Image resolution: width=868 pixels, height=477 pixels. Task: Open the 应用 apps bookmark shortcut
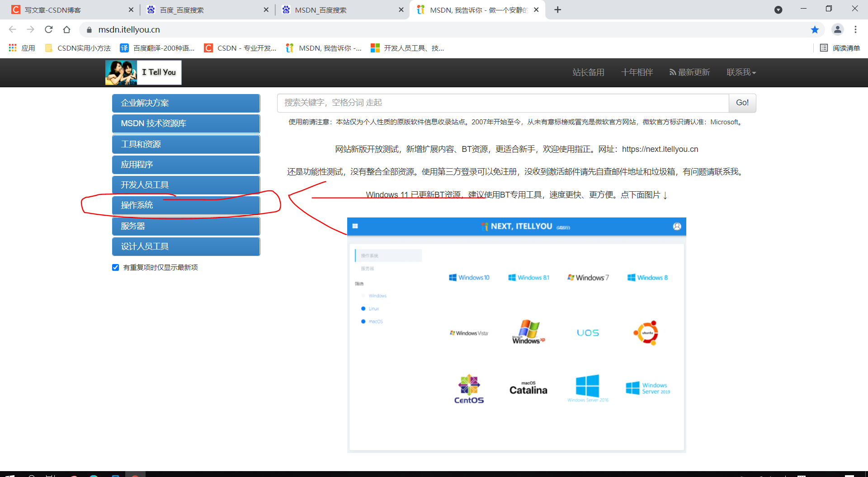pyautogui.click(x=22, y=48)
